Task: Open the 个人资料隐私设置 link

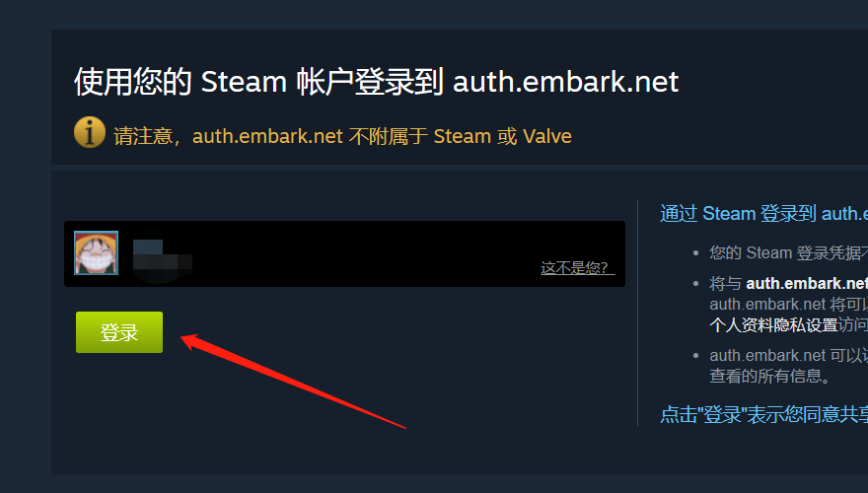Action: point(773,324)
